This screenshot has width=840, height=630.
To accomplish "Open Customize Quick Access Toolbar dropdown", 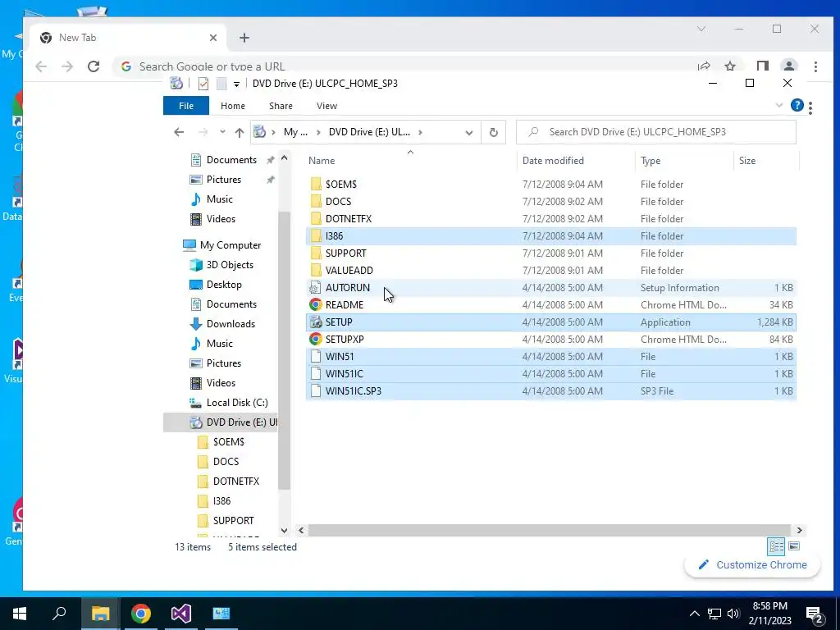I will 236,84.
